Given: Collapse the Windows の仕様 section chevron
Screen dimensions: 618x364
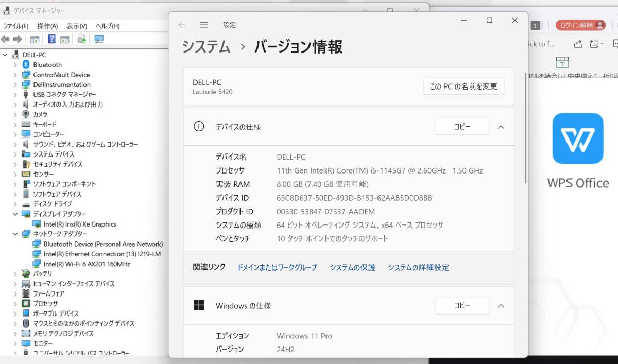Looking at the screenshot, I should point(501,306).
